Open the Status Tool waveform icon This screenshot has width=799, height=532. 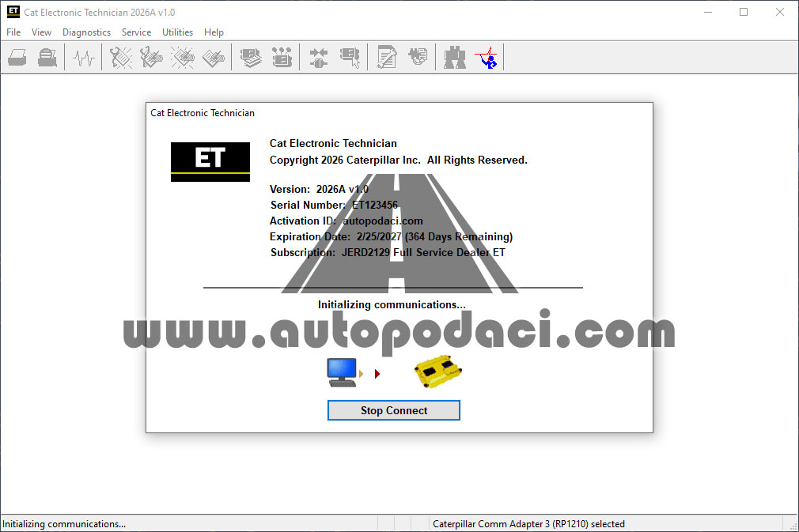click(x=84, y=58)
